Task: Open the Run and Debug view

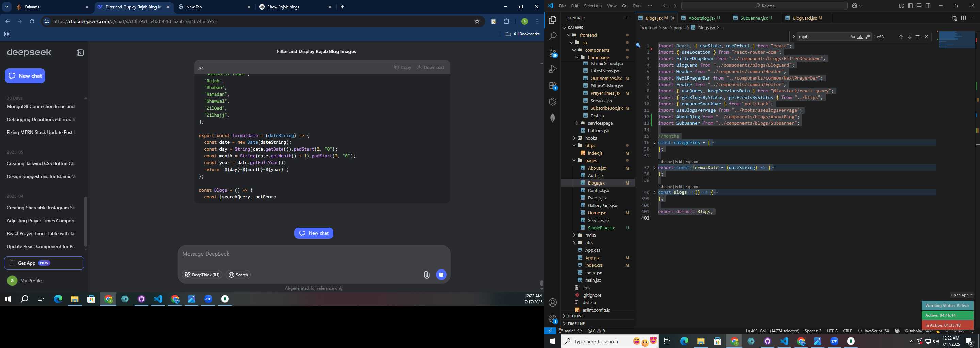Action: pos(552,69)
